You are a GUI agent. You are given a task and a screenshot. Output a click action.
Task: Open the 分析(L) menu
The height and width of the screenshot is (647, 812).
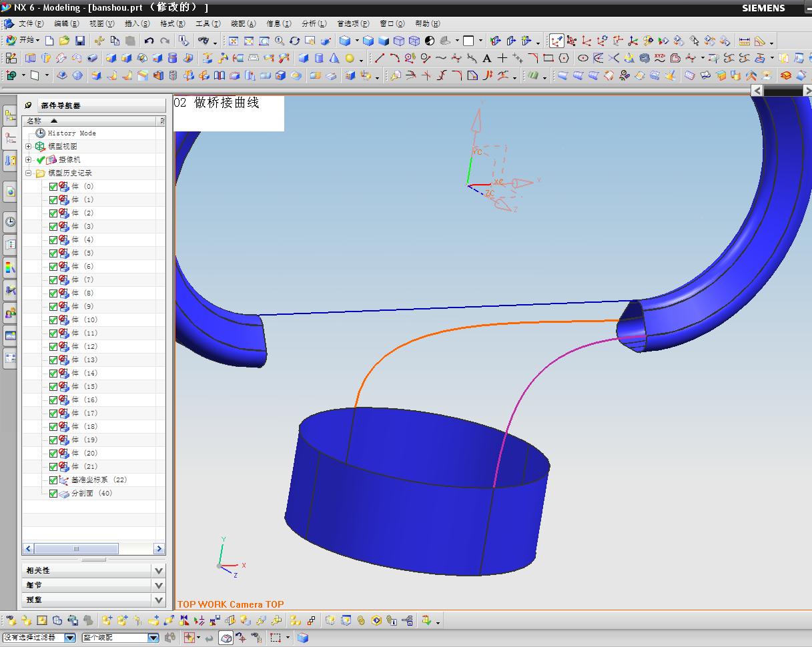314,23
